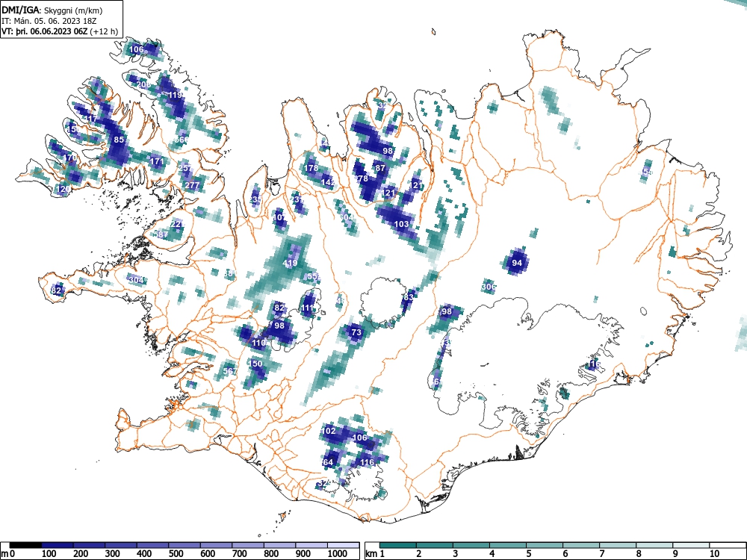Image resolution: width=747 pixels, height=560 pixels.
Task: Click the 306 value on the map
Action: (x=489, y=287)
